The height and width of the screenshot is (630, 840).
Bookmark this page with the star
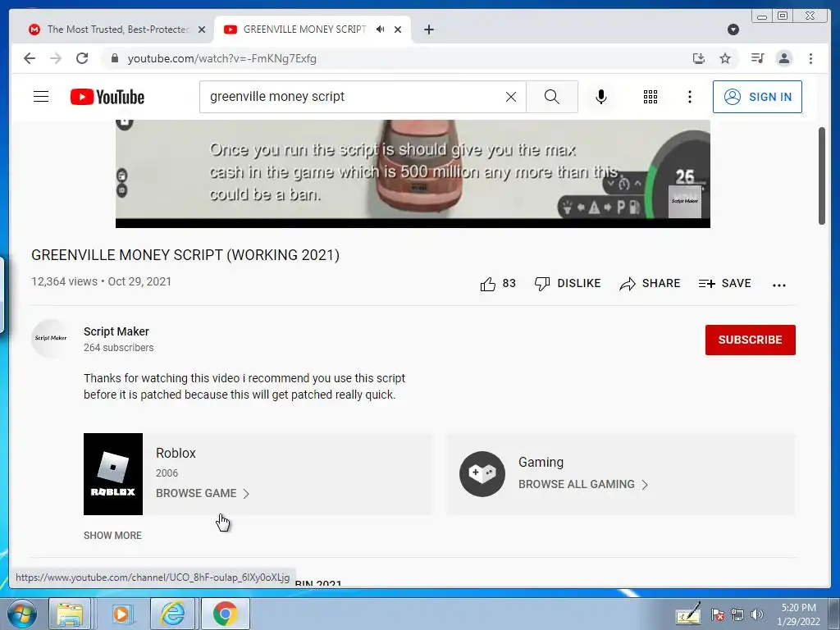pos(725,58)
